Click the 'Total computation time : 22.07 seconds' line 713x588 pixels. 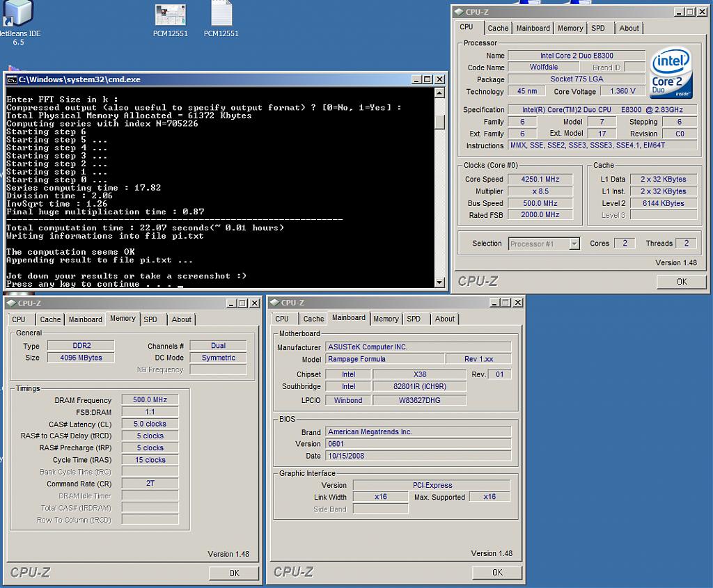click(145, 228)
